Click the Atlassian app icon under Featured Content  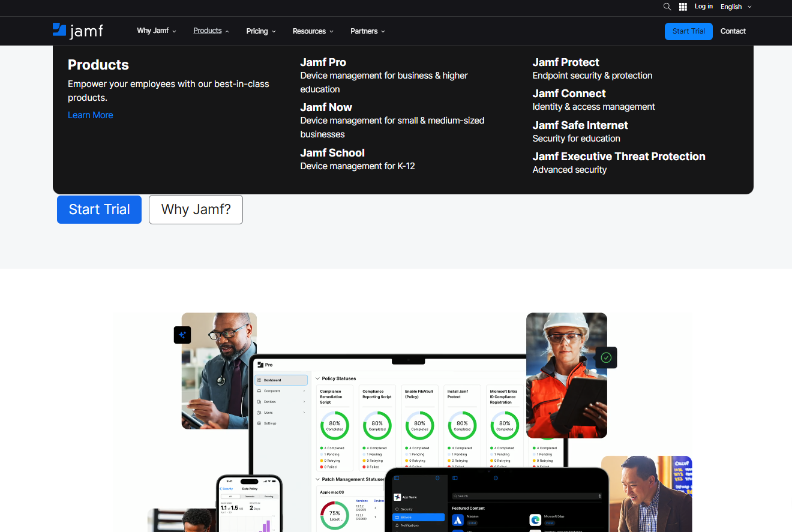click(458, 519)
